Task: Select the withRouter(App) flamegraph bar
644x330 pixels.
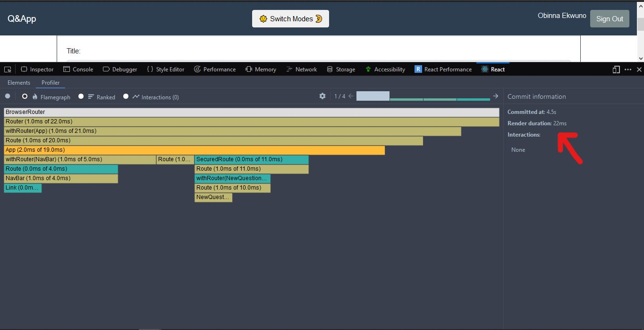Action: [x=232, y=131]
